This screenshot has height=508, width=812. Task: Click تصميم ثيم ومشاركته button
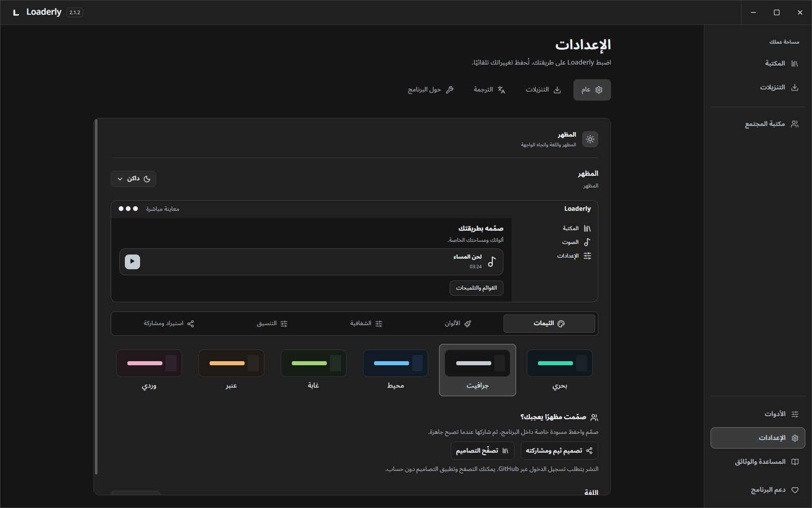pyautogui.click(x=559, y=451)
